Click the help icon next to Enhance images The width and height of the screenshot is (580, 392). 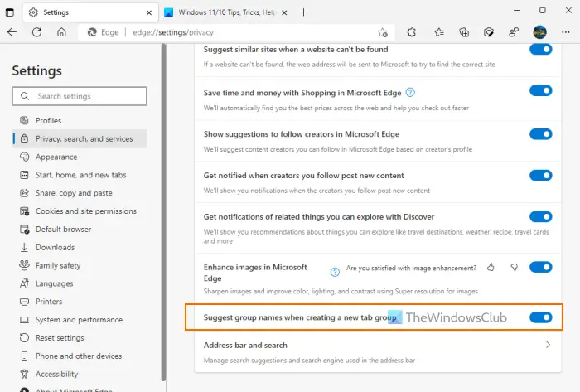coord(335,272)
